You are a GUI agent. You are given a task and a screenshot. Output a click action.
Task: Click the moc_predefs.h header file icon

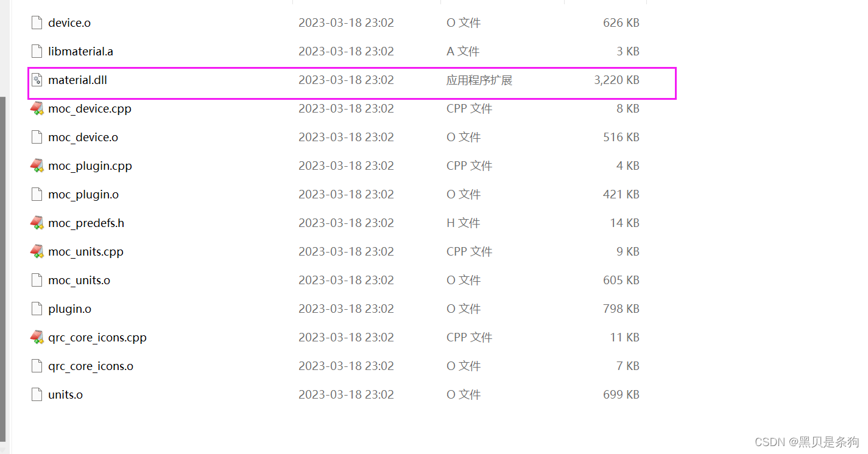point(37,223)
